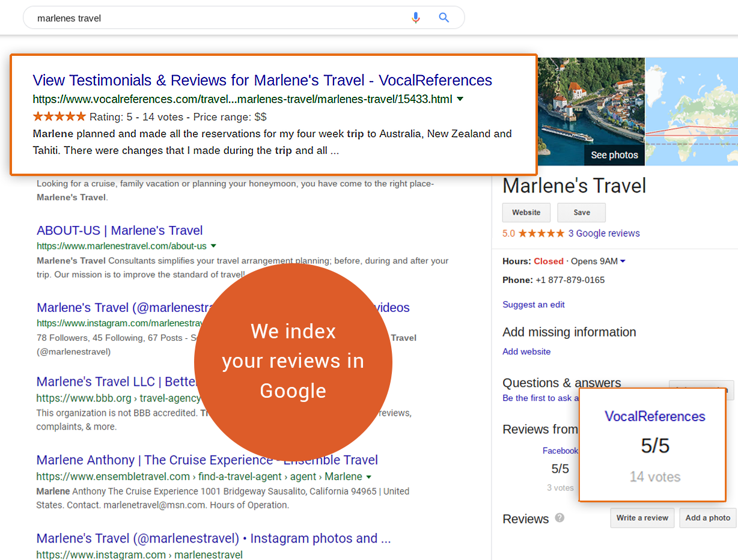Click the phone number +1 877-879-0165

(570, 280)
